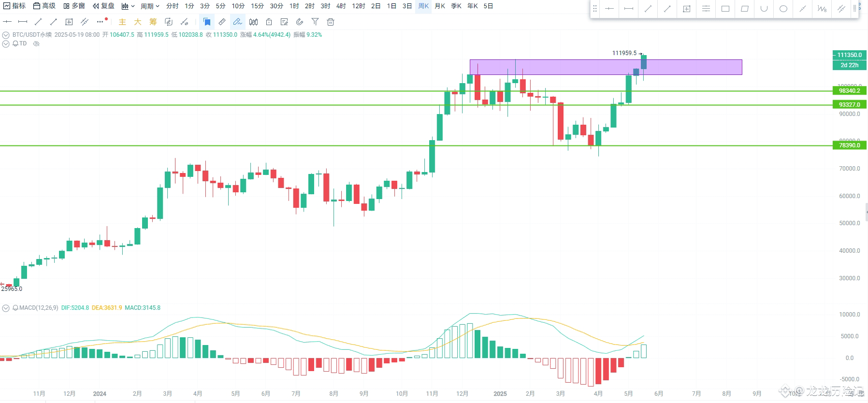Switch to the 5分 timeframe
Screen dimensions: 868x403
(220, 6)
